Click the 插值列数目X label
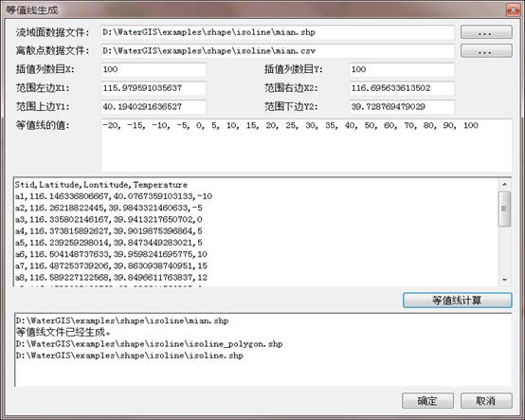 pyautogui.click(x=45, y=69)
